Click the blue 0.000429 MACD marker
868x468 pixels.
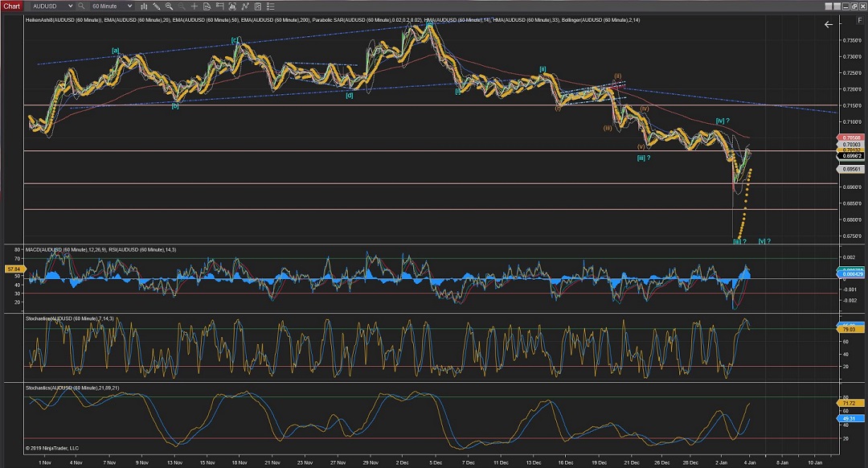[x=851, y=274]
